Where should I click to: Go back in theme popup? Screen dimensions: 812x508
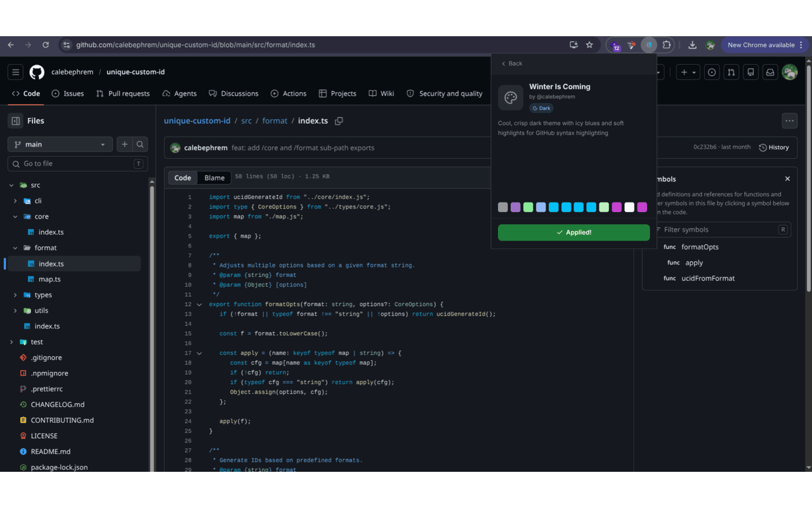click(x=511, y=63)
